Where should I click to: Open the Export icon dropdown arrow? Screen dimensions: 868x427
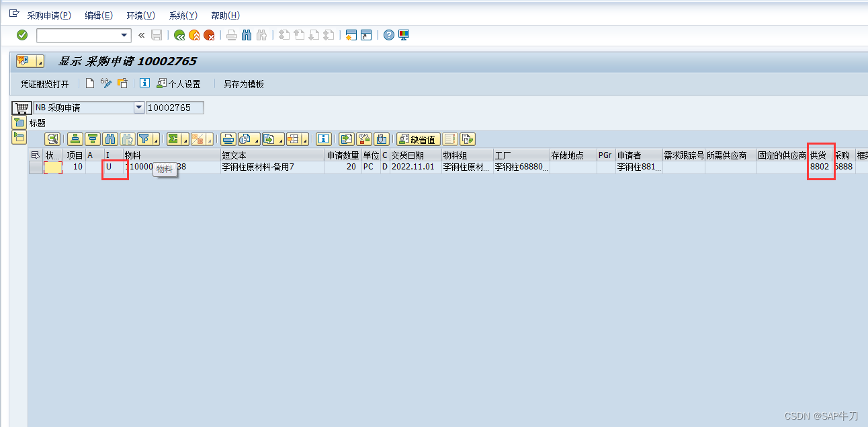point(279,139)
